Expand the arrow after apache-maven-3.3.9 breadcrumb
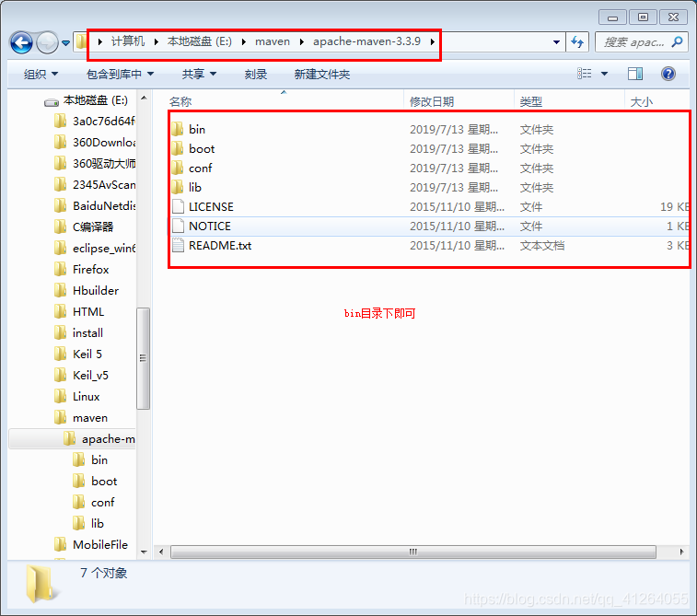 point(432,41)
